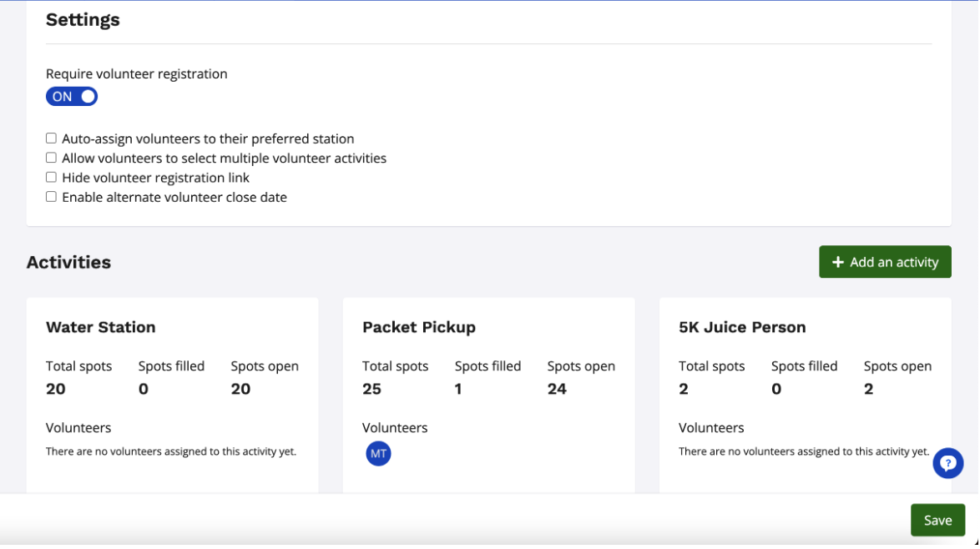Click Water Station total spots value 20

pos(55,389)
